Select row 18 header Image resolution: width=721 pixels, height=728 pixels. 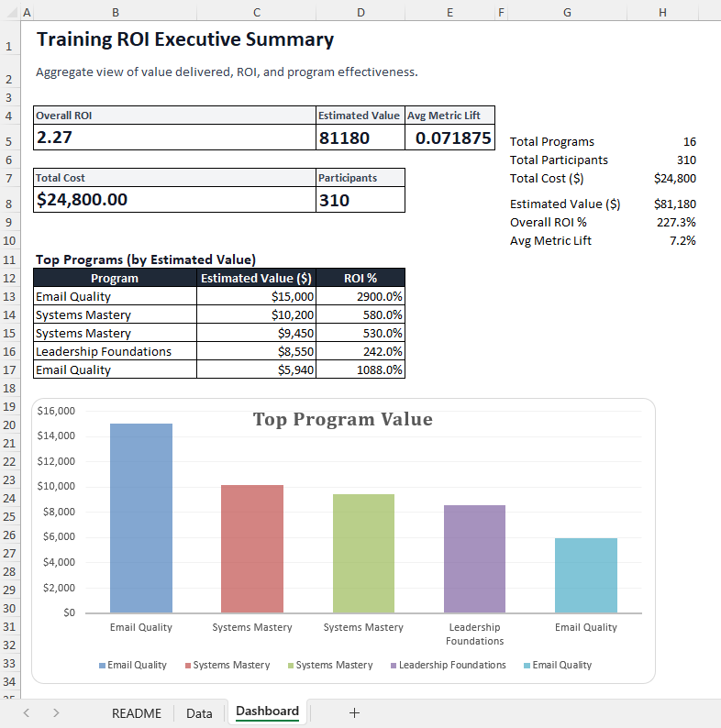click(x=9, y=388)
